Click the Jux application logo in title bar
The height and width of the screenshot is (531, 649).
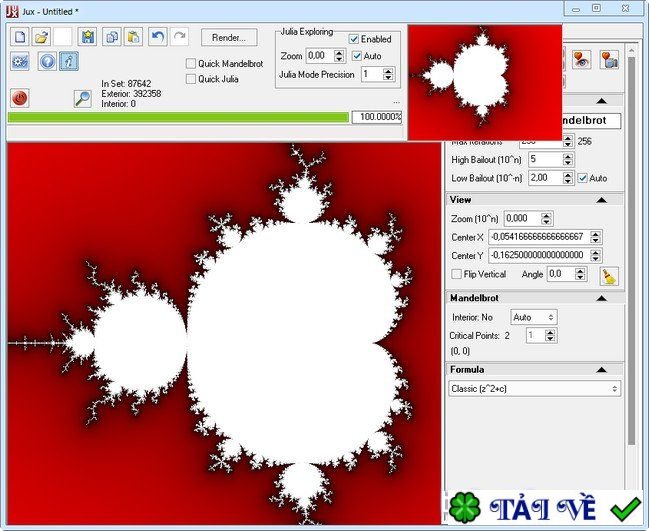[x=12, y=11]
